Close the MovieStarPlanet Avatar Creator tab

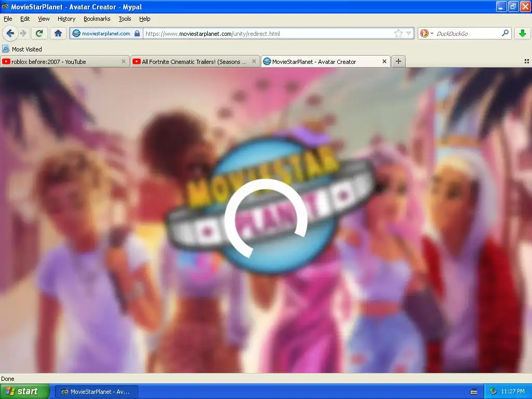point(384,61)
